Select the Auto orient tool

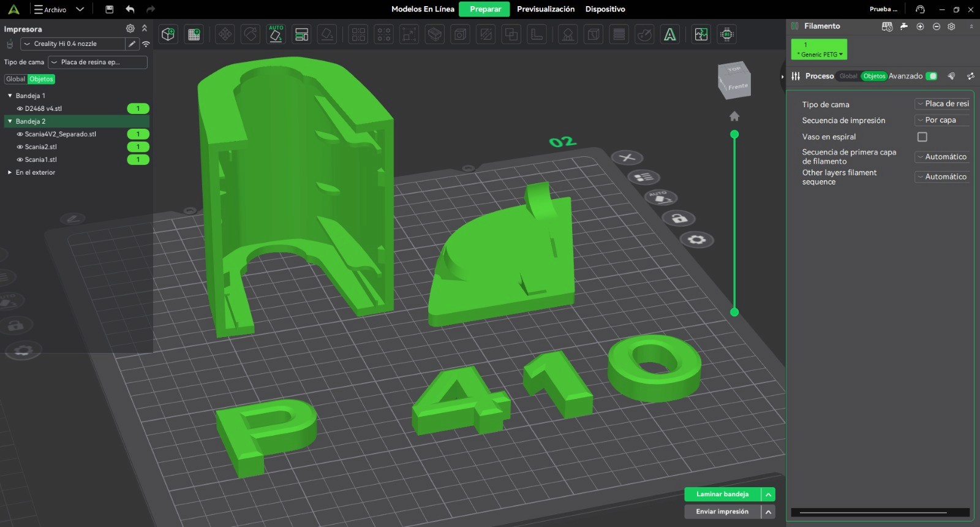(x=276, y=34)
